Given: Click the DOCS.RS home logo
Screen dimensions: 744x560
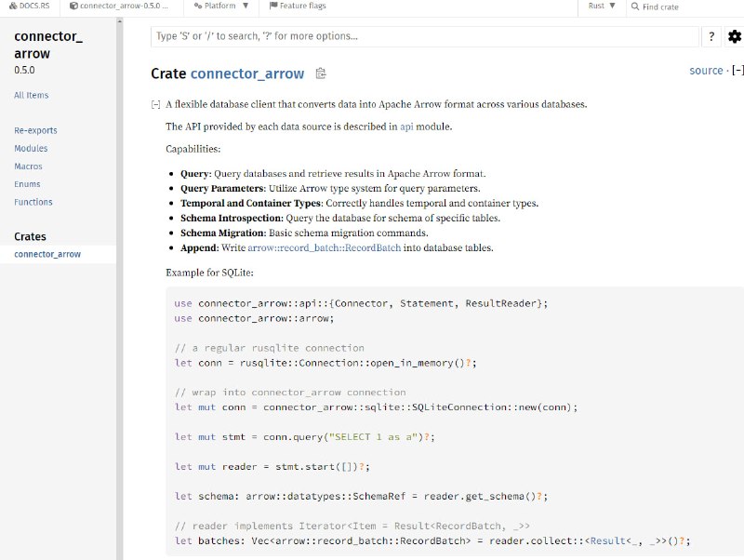Looking at the screenshot, I should click(29, 7).
